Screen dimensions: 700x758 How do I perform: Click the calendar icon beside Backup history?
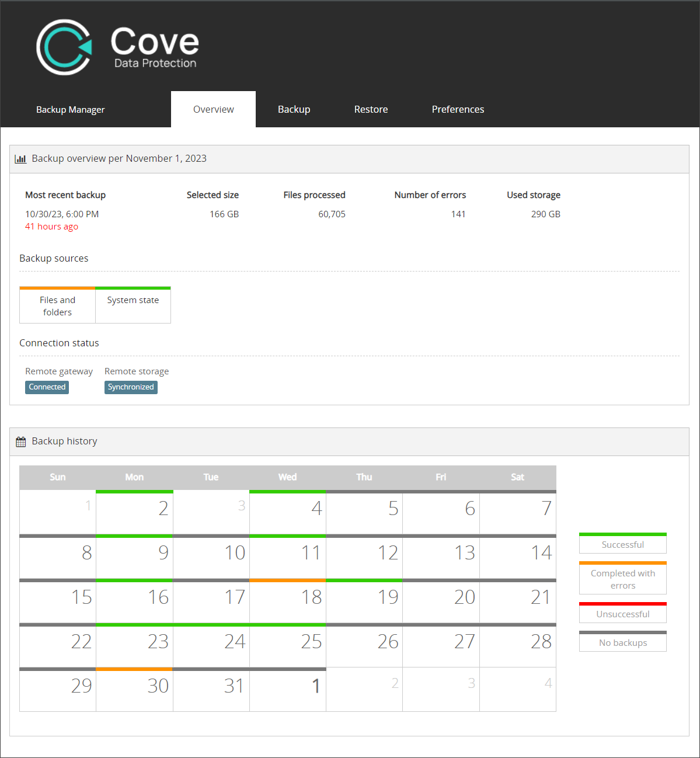coord(21,441)
